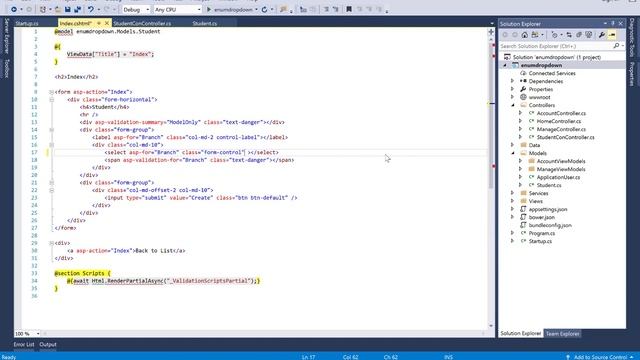Click the Show All Files icon
This screenshot has height=360, width=640.
589,35
